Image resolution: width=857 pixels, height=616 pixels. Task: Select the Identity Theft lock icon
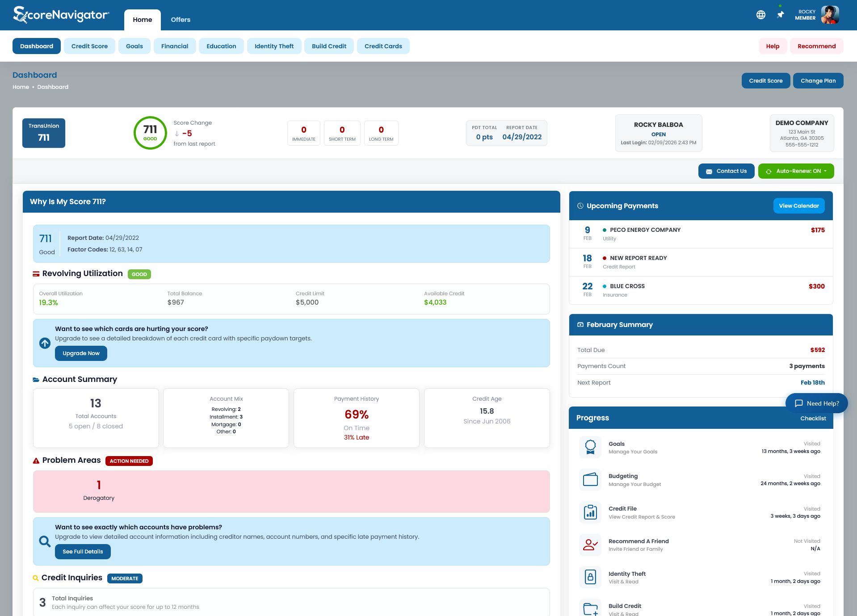590,577
